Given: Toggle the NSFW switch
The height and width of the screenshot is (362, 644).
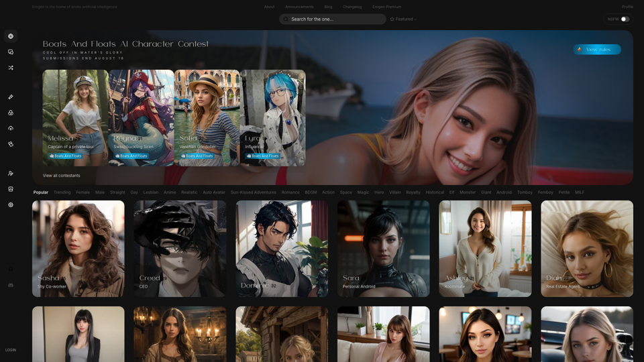Looking at the screenshot, I should point(625,19).
